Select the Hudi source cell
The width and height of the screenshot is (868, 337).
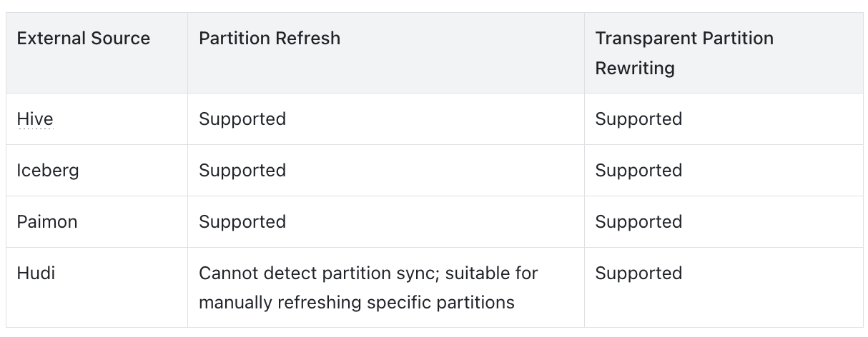pyautogui.click(x=36, y=273)
